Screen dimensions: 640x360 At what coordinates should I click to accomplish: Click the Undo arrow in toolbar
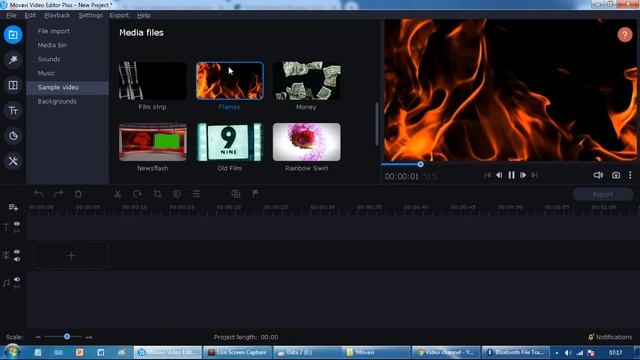(39, 194)
